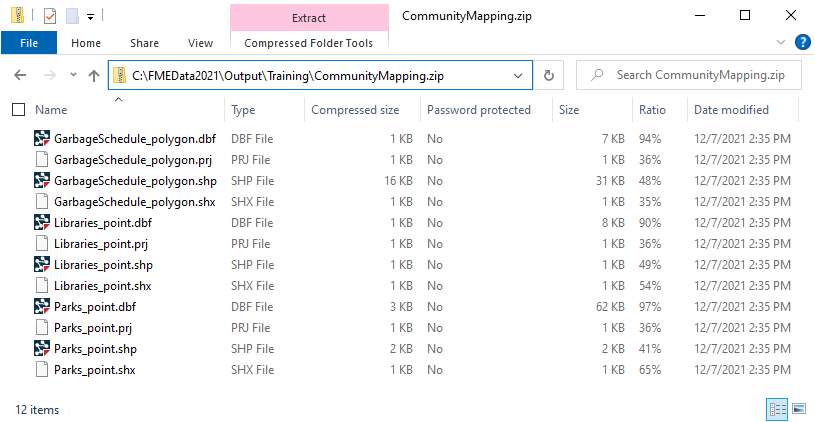Expand the ribbon with the chevron

tap(781, 42)
